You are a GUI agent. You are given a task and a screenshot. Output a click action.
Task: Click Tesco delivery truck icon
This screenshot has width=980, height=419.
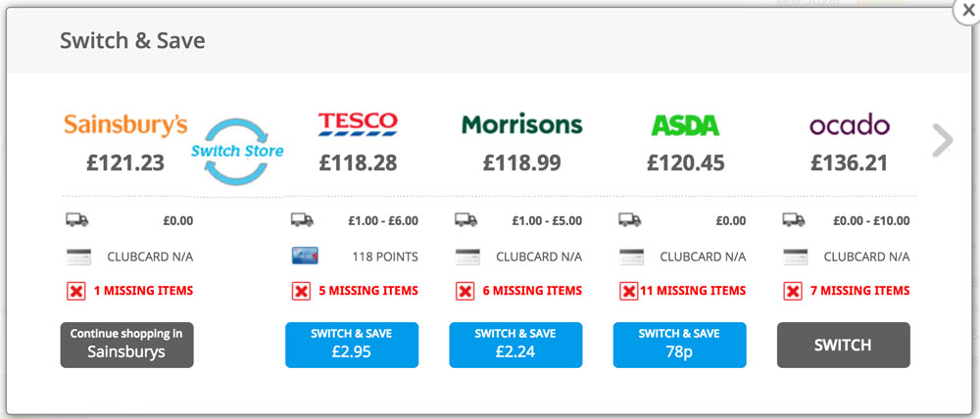[302, 220]
